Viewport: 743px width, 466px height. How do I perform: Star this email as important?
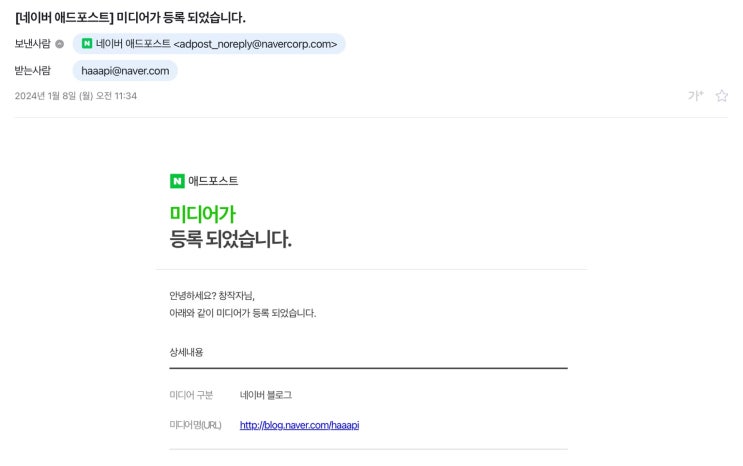pyautogui.click(x=721, y=96)
